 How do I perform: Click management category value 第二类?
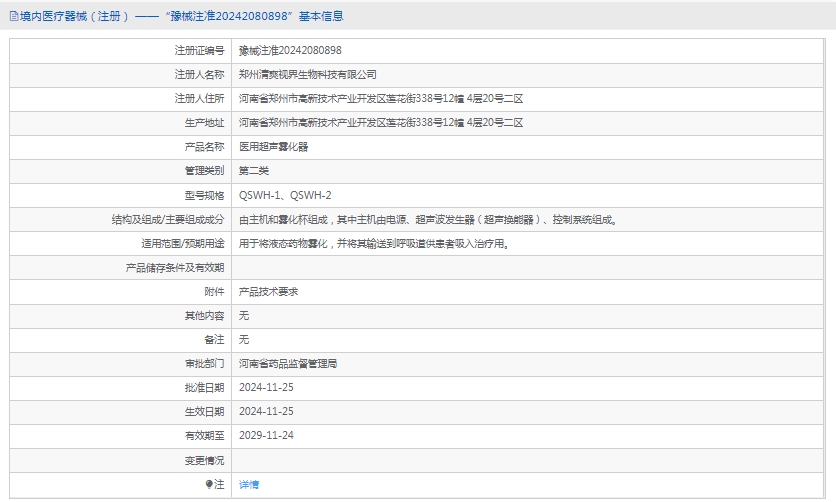(x=254, y=171)
